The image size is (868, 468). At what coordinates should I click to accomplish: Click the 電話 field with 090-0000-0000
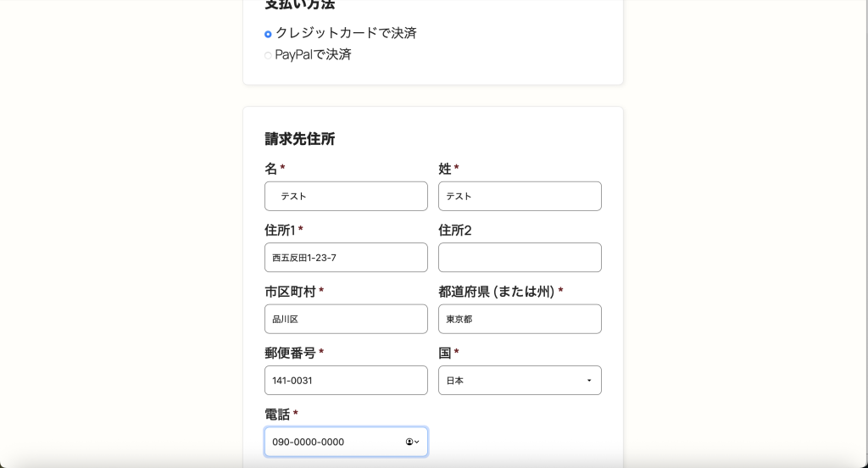[335, 442]
